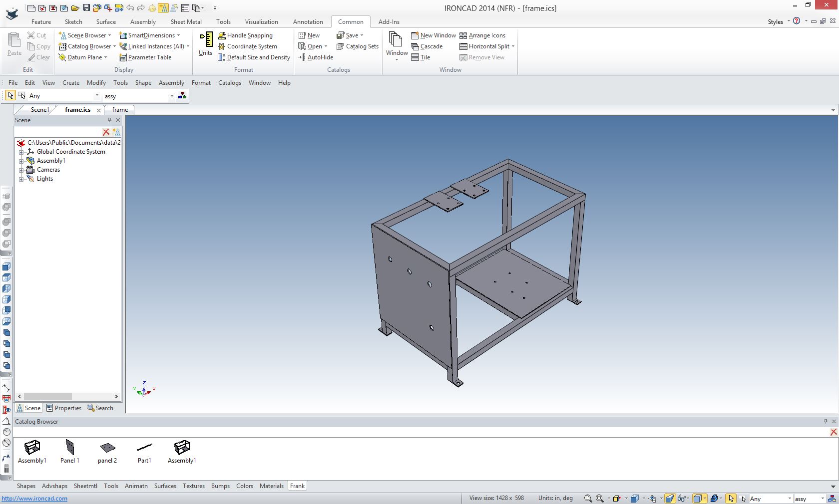Image resolution: width=839 pixels, height=504 pixels.
Task: Open the Parameter Table
Action: coord(145,57)
